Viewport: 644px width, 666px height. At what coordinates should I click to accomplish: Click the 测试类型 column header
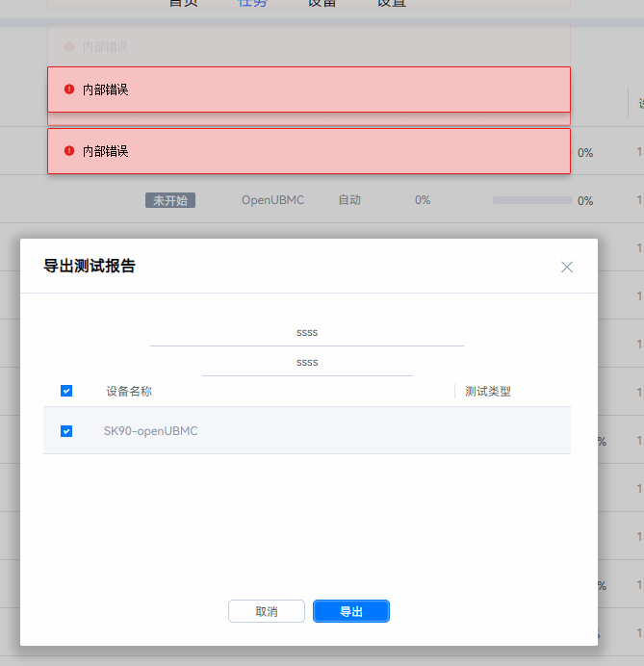(488, 392)
